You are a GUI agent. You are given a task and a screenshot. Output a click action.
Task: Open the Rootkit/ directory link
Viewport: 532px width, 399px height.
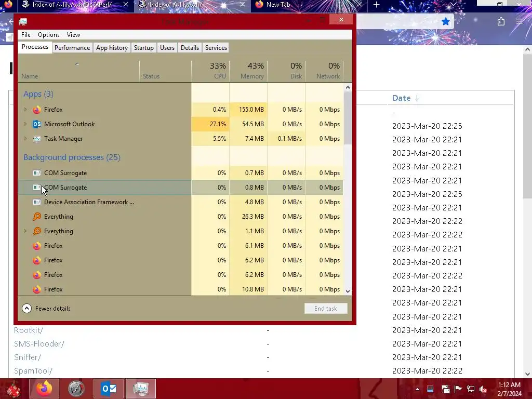tap(29, 330)
